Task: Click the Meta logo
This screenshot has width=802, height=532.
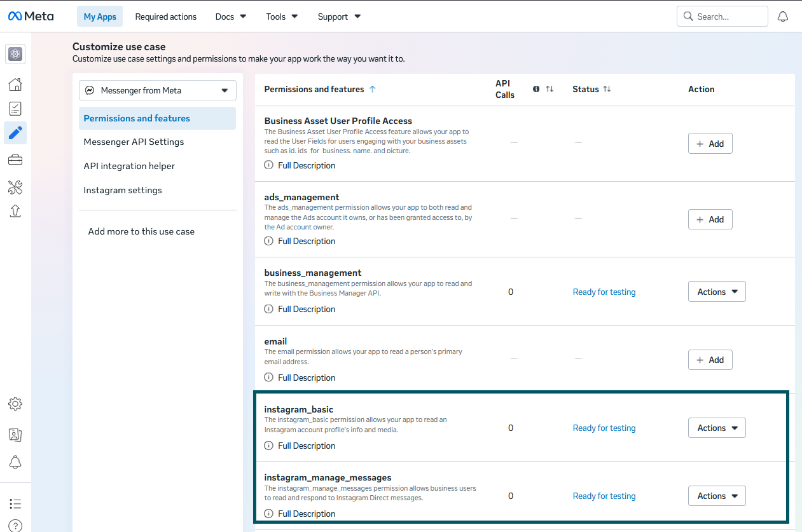Action: [x=31, y=17]
